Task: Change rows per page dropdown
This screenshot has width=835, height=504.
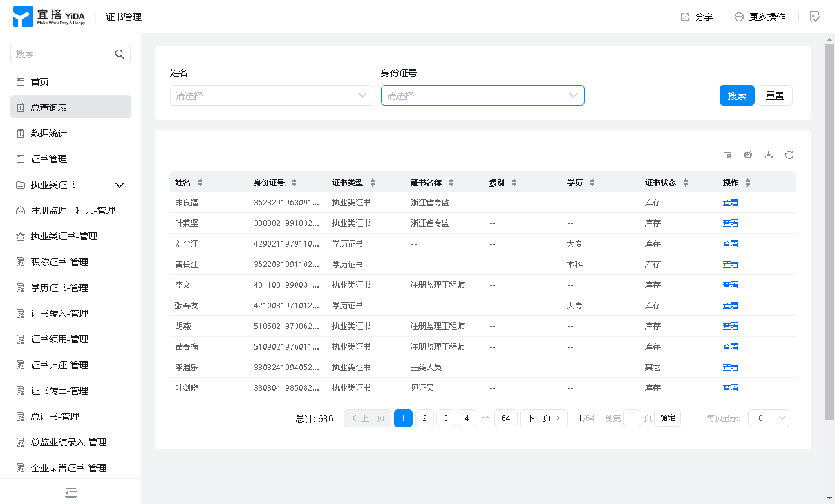Action: [x=769, y=418]
